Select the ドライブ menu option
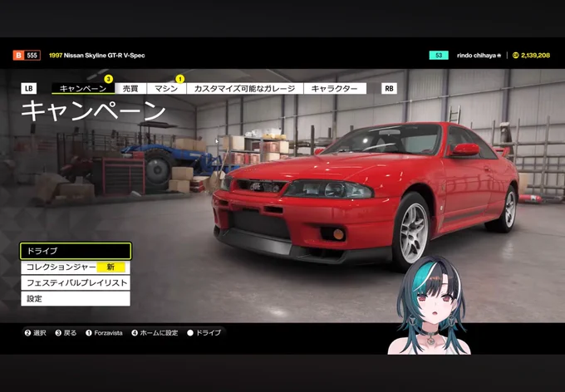This screenshot has width=565, height=392. (x=76, y=251)
